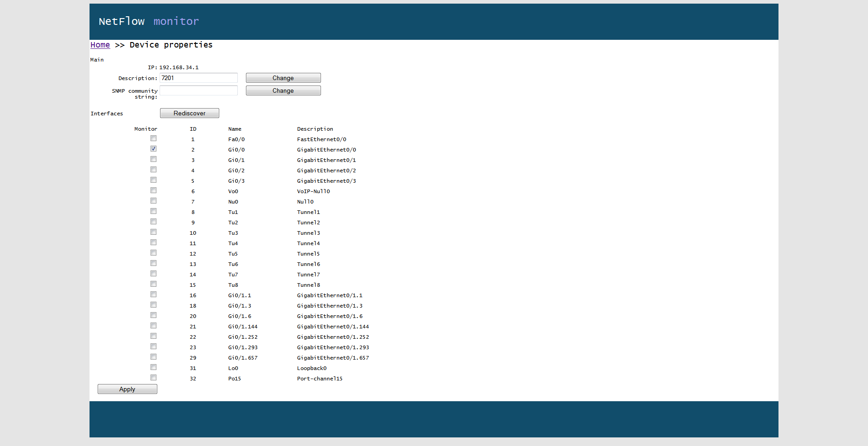Viewport: 868px width, 446px height.
Task: Apply the interface monitoring changes
Action: point(127,389)
